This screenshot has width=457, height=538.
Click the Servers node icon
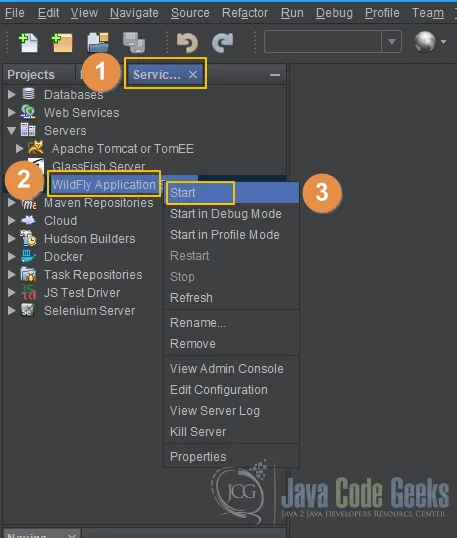coord(28,130)
